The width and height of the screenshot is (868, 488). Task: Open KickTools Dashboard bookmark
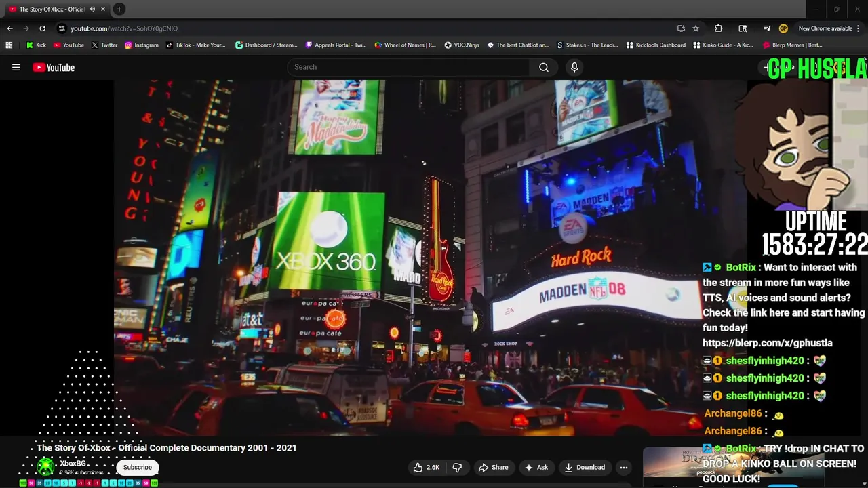point(656,45)
